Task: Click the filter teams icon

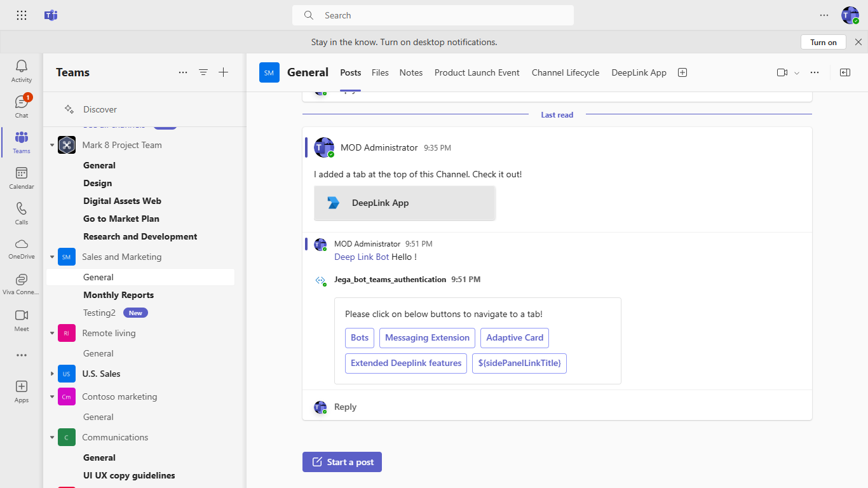Action: [203, 72]
